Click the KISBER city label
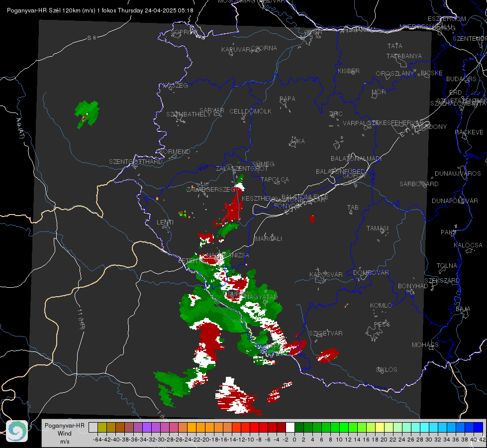Image resolution: width=487 pixels, height=448 pixels. click(349, 71)
